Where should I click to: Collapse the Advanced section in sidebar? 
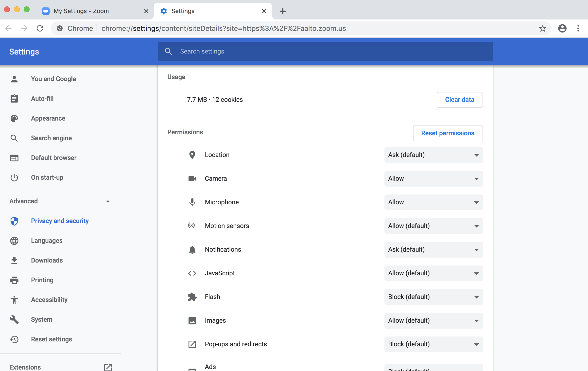click(108, 201)
